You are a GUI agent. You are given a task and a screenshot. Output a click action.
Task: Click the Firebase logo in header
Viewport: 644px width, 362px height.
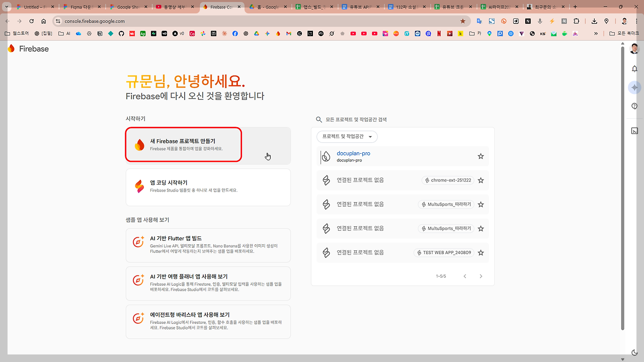28,49
